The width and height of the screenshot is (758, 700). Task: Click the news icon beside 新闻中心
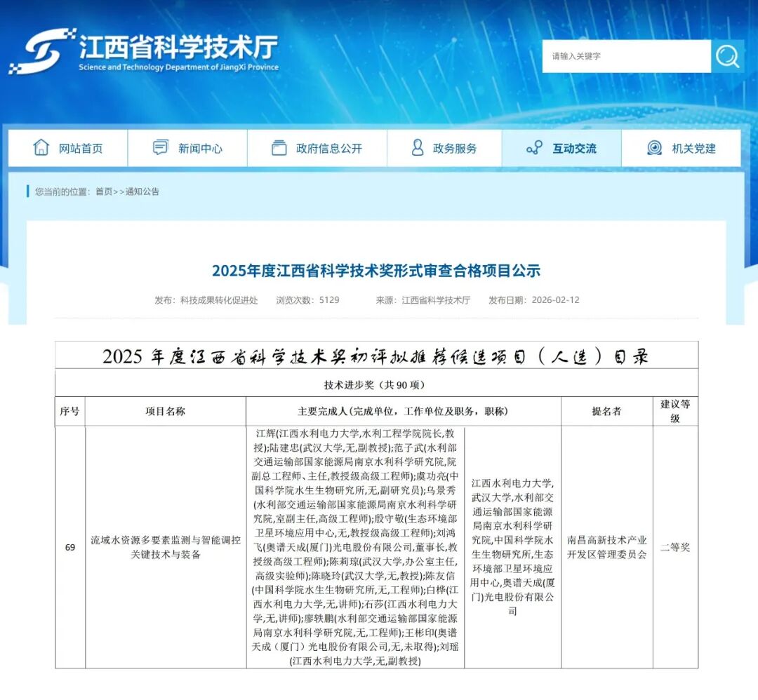161,147
